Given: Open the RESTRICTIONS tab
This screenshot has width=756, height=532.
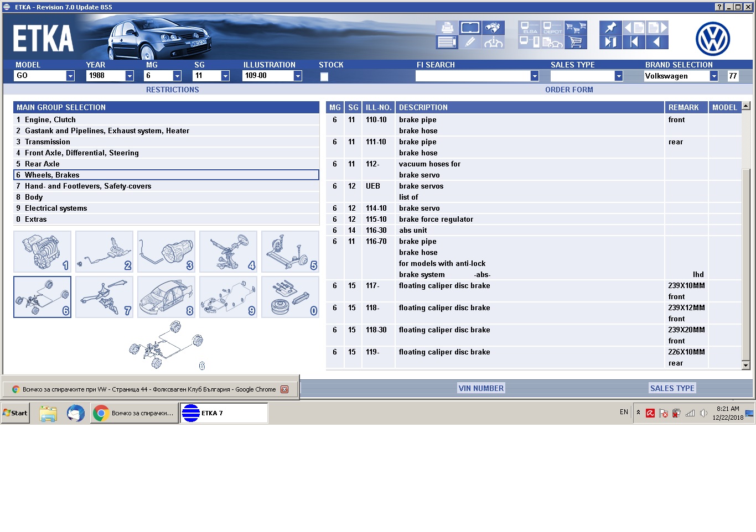Looking at the screenshot, I should [x=172, y=90].
